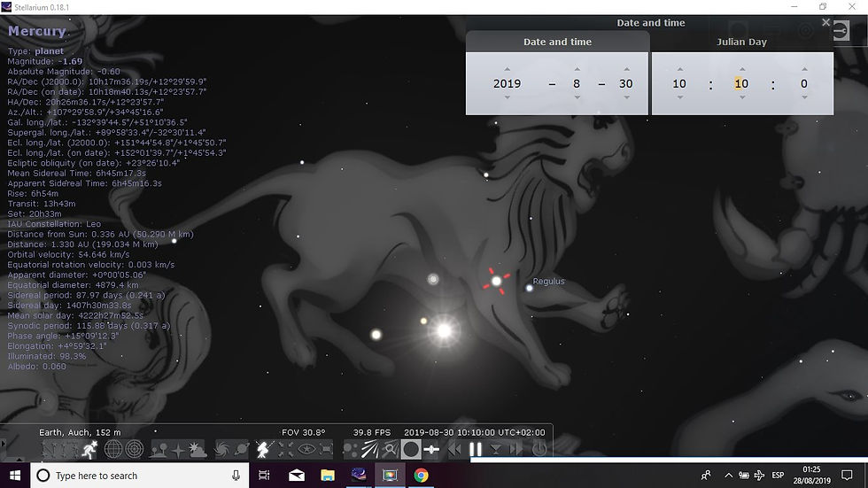Image resolution: width=868 pixels, height=488 pixels.
Task: Launch Google Chrome from the taskbar
Action: click(421, 476)
